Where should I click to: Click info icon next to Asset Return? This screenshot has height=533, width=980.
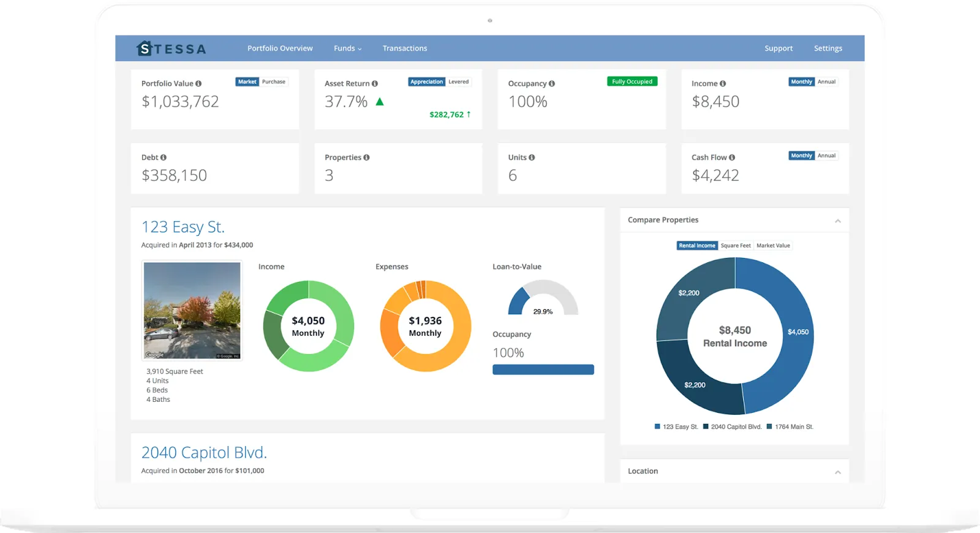point(375,83)
